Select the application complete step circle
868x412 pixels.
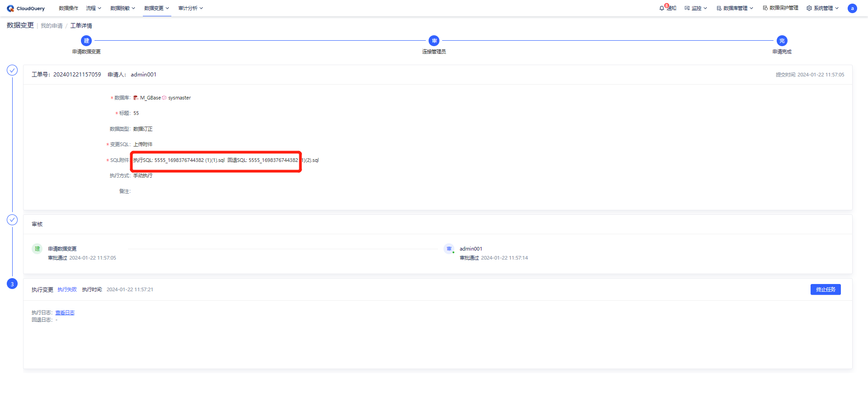tap(782, 41)
